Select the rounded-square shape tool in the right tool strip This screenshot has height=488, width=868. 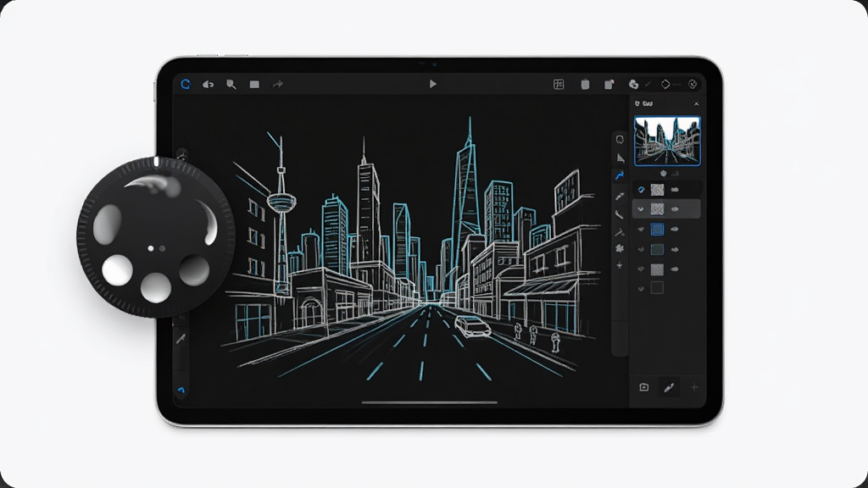coord(620,140)
